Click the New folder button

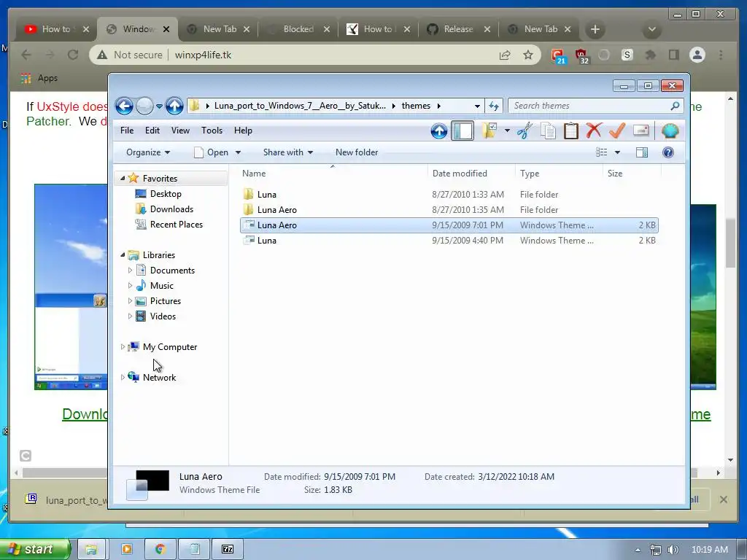[x=357, y=152]
